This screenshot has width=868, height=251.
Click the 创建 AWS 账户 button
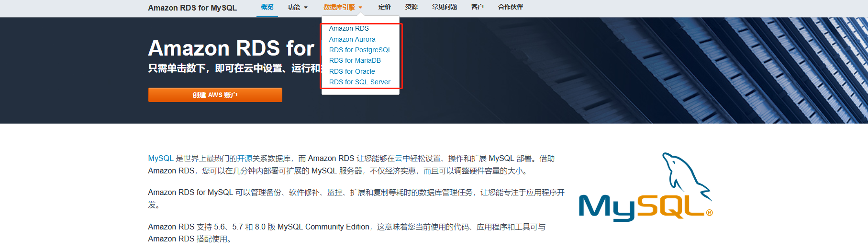pos(215,95)
